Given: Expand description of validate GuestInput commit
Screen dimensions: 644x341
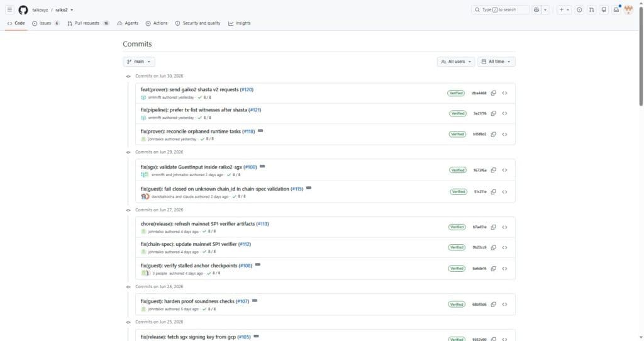Looking at the screenshot, I should (x=262, y=166).
